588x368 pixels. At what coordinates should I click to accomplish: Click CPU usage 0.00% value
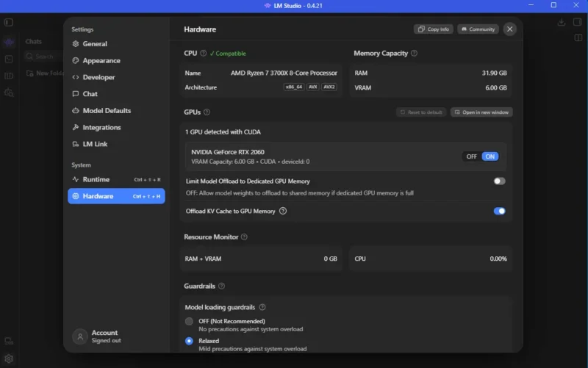[x=498, y=259]
